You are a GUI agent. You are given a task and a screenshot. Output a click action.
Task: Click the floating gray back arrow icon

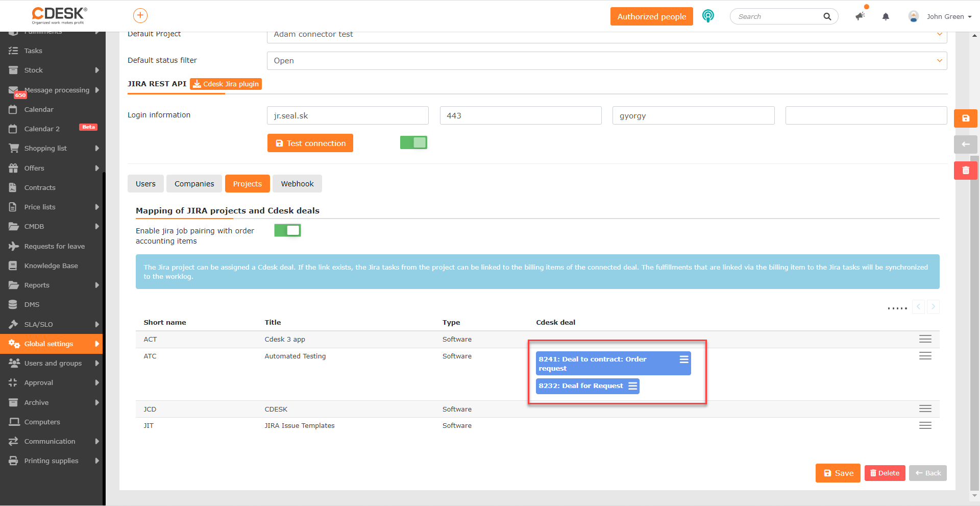(966, 144)
